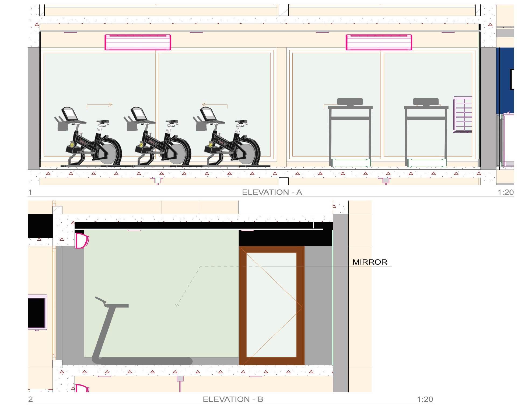Click the ELEVATION - A title text
This screenshot has width=532, height=407.
(272, 192)
